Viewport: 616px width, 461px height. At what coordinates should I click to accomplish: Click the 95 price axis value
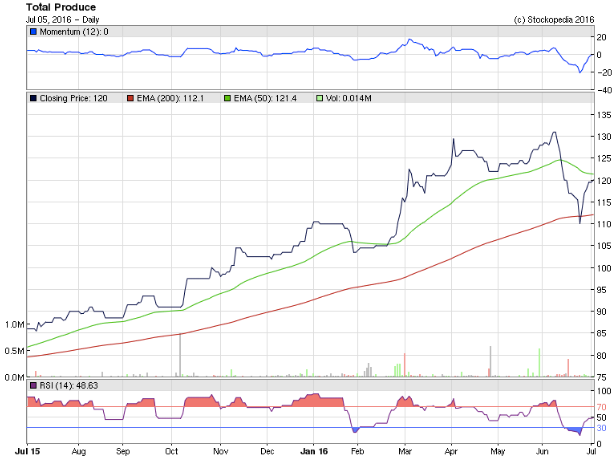point(602,290)
